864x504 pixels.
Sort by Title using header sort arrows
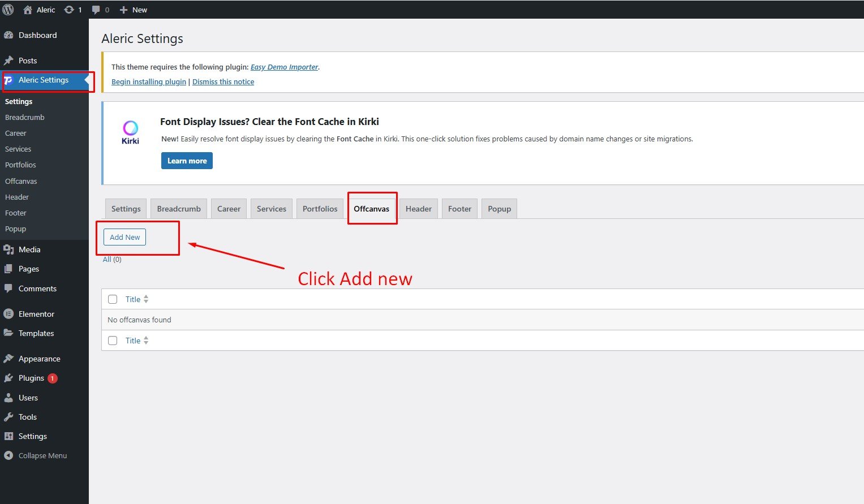tap(146, 299)
